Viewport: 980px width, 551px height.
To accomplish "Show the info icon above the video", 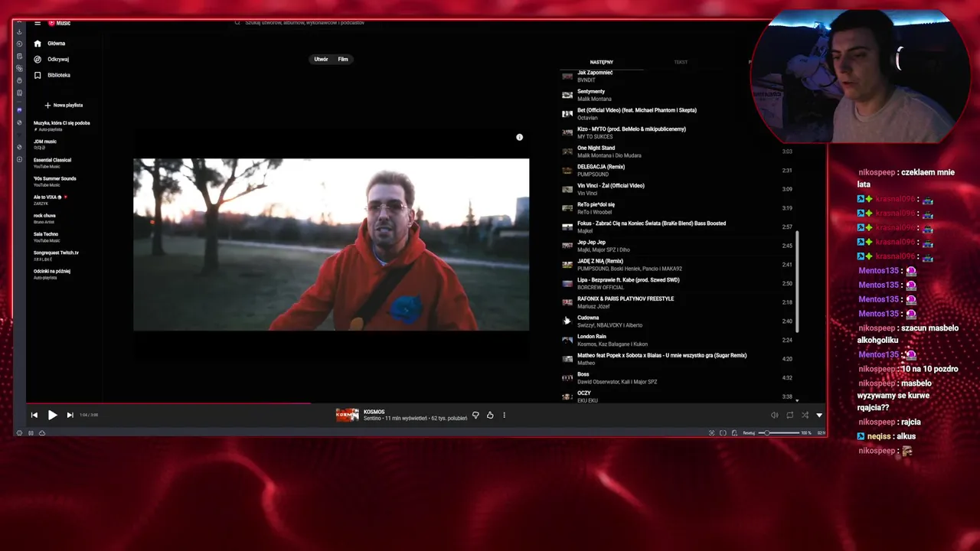I will click(x=519, y=137).
